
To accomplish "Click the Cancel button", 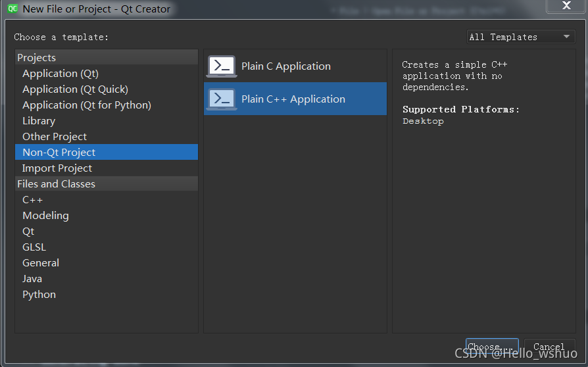I will [549, 347].
